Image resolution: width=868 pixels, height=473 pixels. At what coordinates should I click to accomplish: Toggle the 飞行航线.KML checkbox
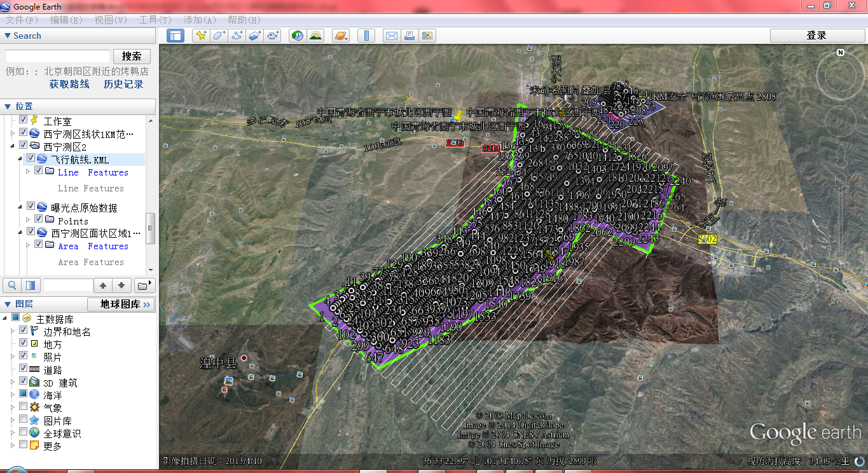(x=31, y=158)
